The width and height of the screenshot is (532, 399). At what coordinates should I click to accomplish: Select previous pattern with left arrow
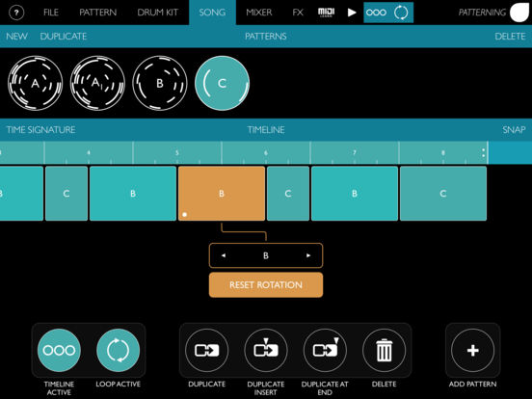pyautogui.click(x=224, y=255)
